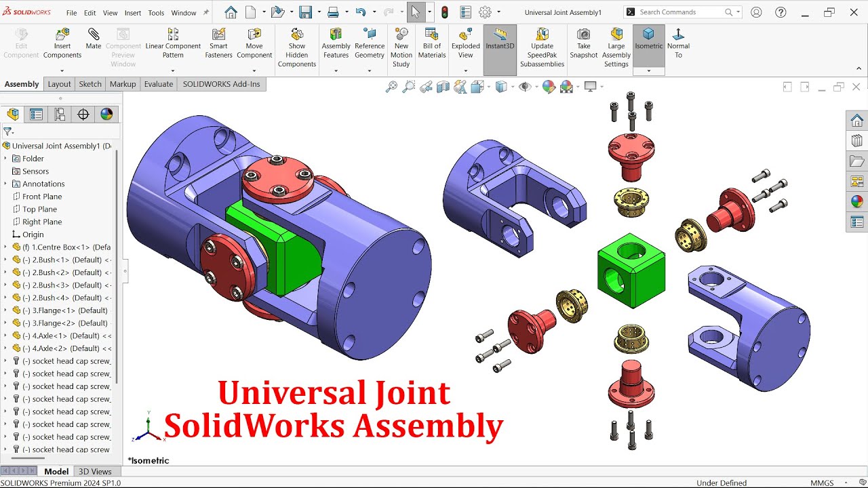Screen dimensions: 868x488
Task: Open Reference Geometry tool
Action: click(x=370, y=44)
